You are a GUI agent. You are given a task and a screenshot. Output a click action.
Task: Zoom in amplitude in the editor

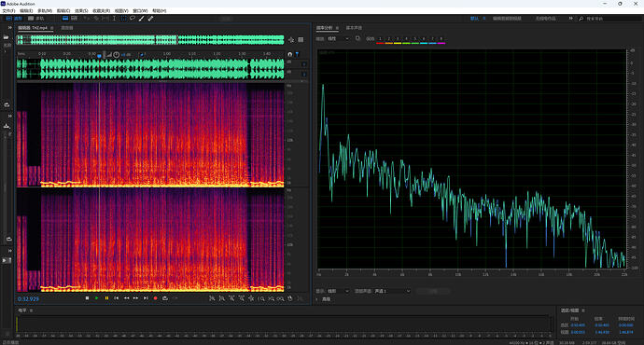click(x=212, y=298)
